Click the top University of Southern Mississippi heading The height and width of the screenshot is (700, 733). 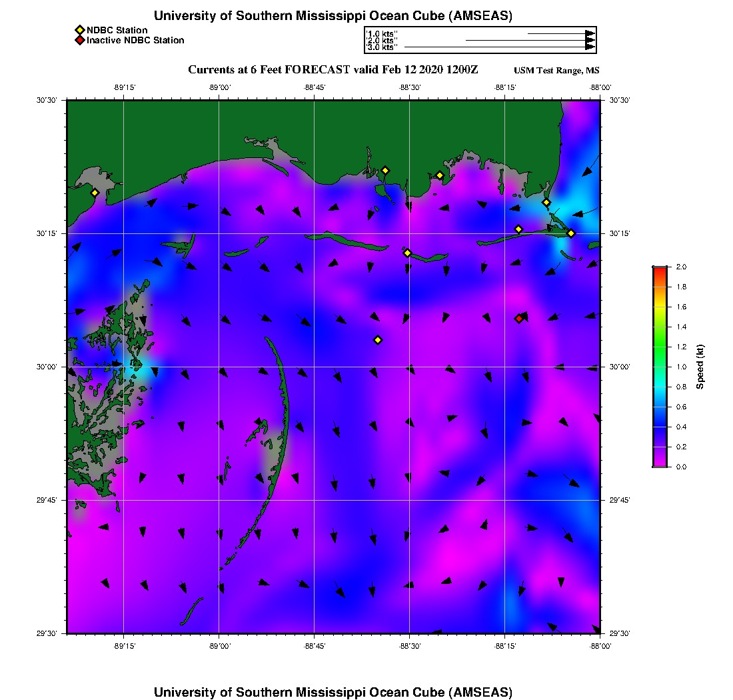tap(333, 15)
